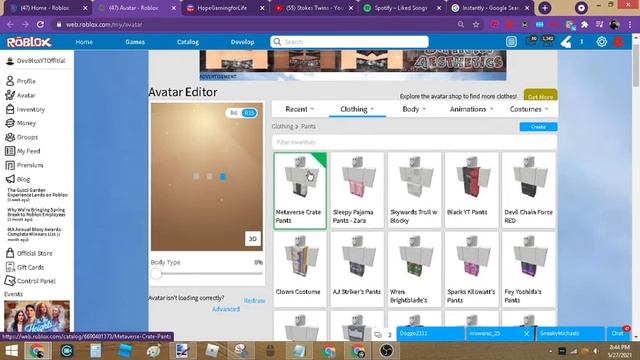
Task: Open the browser extensions puzzle icon
Action: [x=584, y=24]
